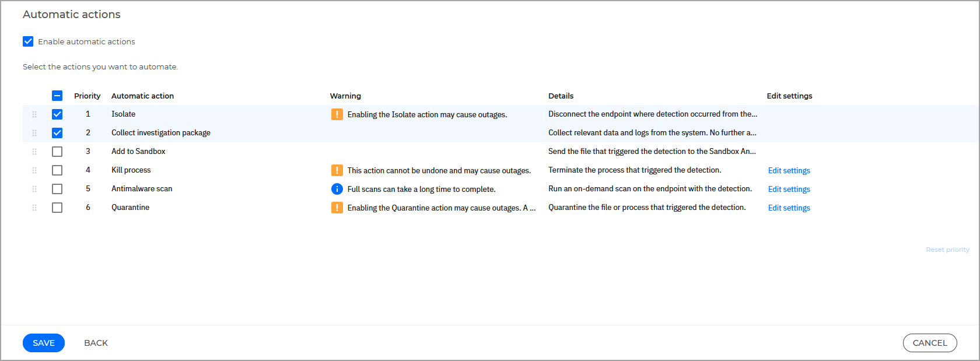The width and height of the screenshot is (980, 361).
Task: Click the drag handle for Add to Sandbox
Action: click(x=34, y=152)
